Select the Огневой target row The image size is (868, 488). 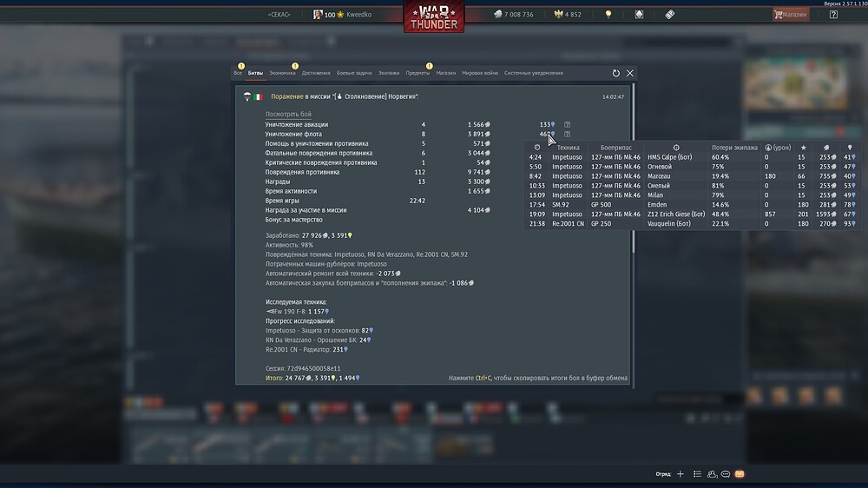(692, 166)
